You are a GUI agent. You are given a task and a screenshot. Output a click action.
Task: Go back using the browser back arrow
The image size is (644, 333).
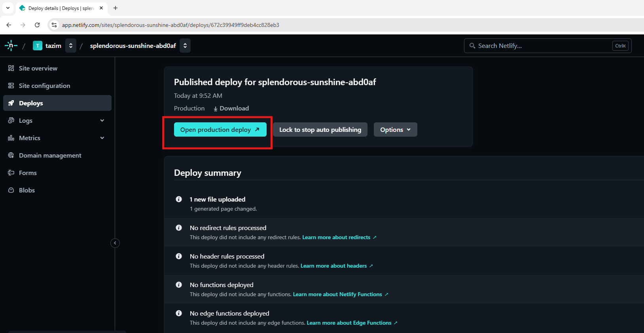[9, 25]
